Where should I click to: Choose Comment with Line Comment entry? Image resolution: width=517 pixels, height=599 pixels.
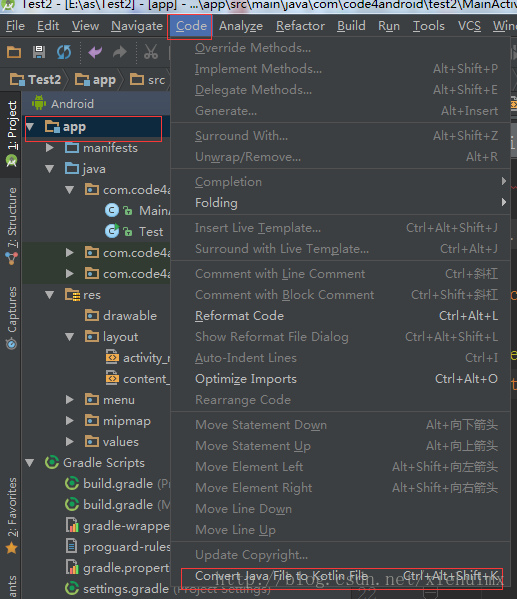point(340,274)
